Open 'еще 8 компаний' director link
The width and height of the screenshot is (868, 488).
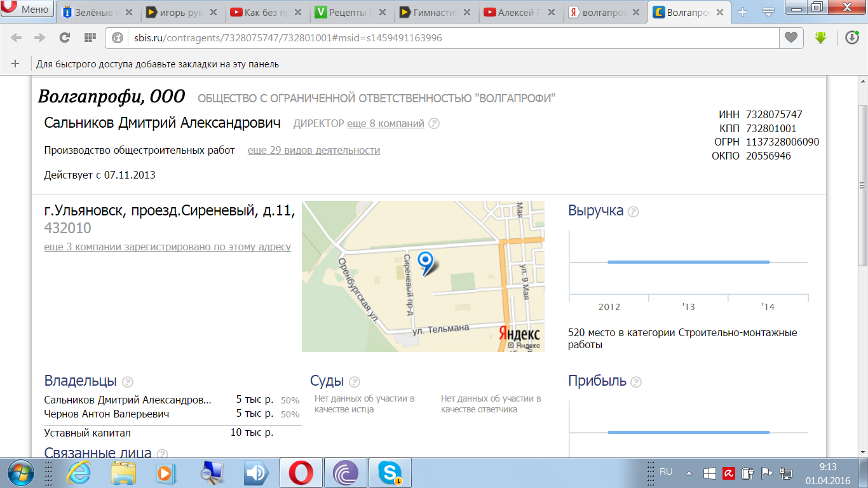tap(385, 124)
